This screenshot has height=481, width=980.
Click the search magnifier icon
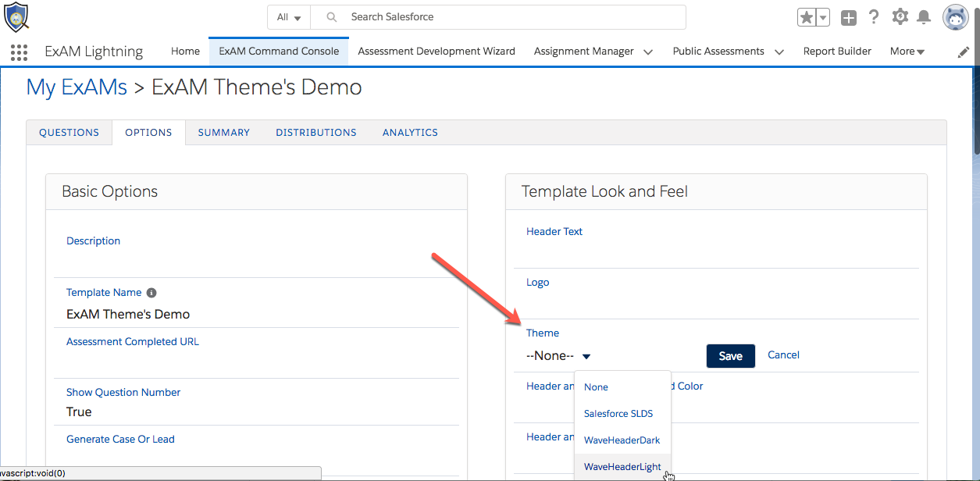click(332, 17)
